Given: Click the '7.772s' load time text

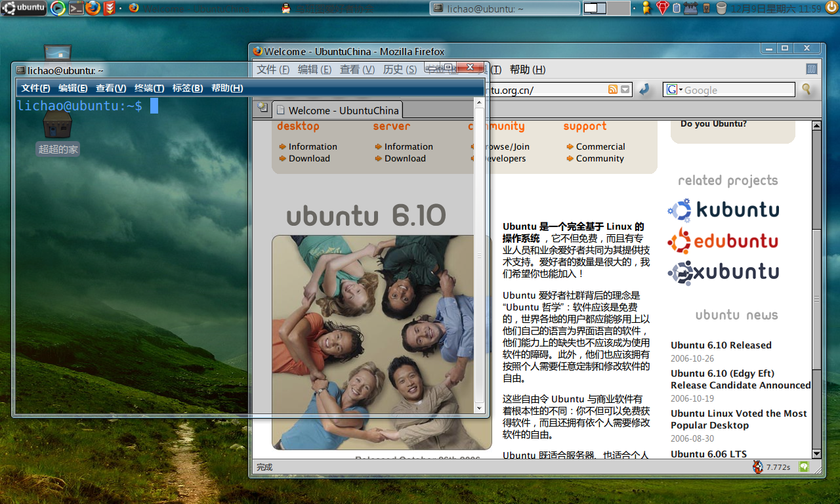Looking at the screenshot, I should point(778,467).
